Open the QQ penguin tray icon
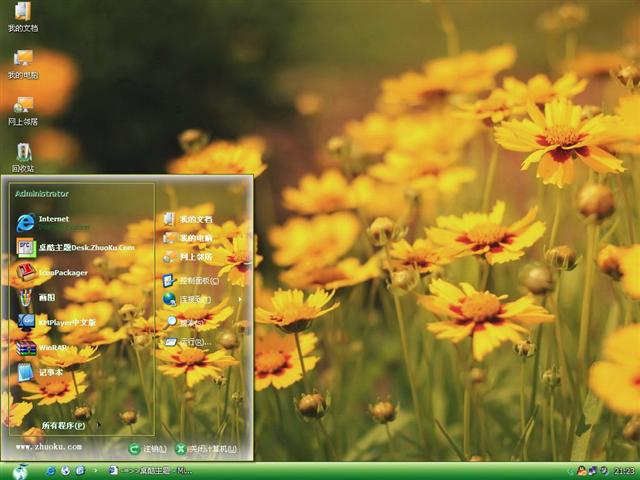 click(581, 471)
